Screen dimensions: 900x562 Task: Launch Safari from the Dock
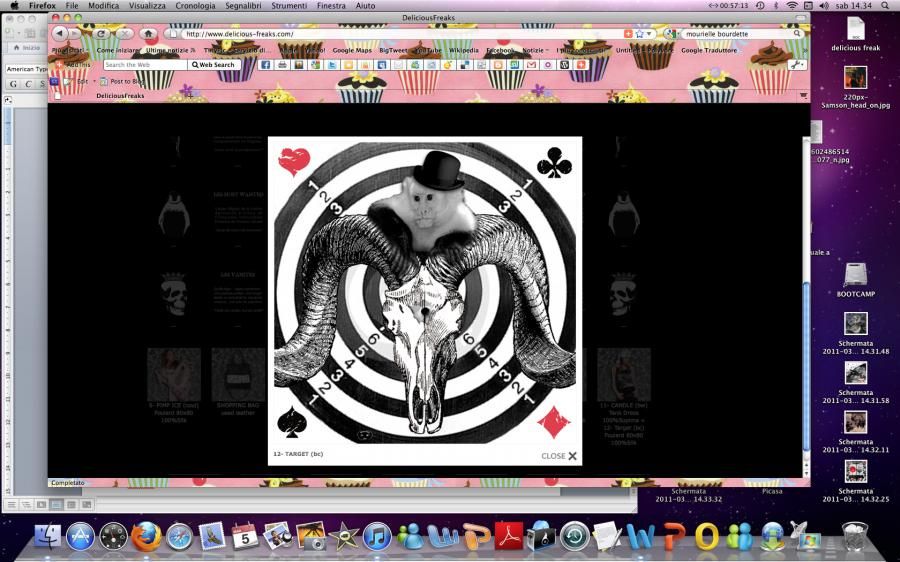(179, 537)
